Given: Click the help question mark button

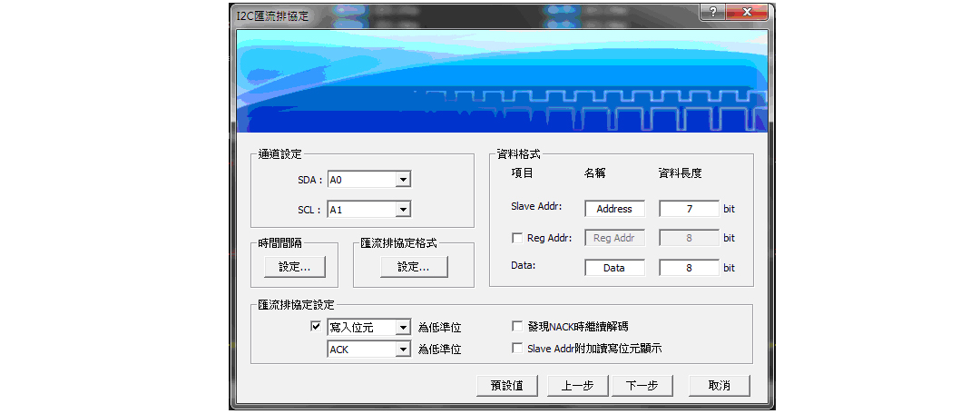Looking at the screenshot, I should [714, 12].
